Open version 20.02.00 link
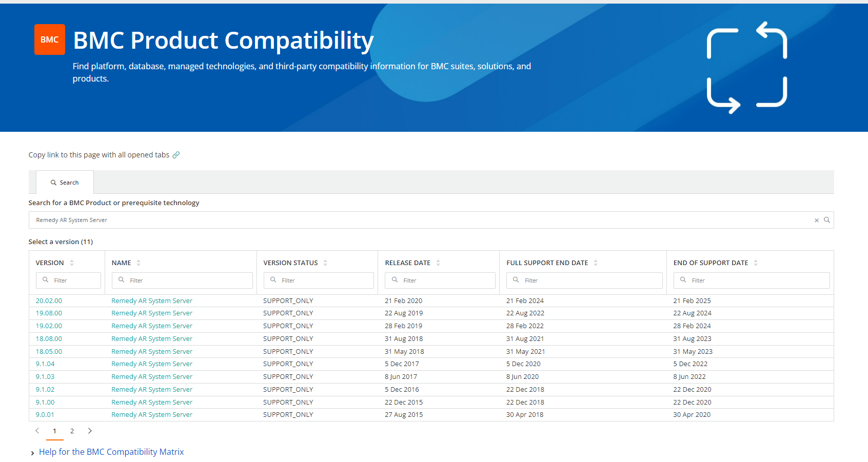868x462 pixels. pos(49,300)
